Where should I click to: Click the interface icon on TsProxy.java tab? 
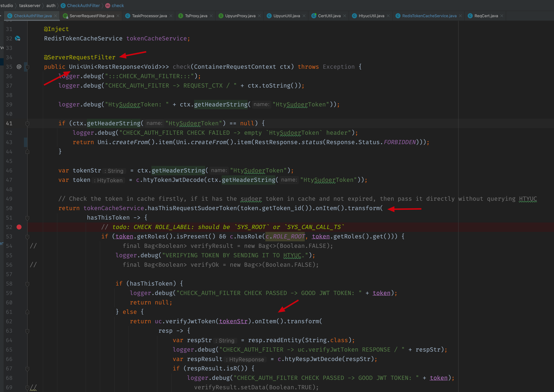pyautogui.click(x=180, y=16)
